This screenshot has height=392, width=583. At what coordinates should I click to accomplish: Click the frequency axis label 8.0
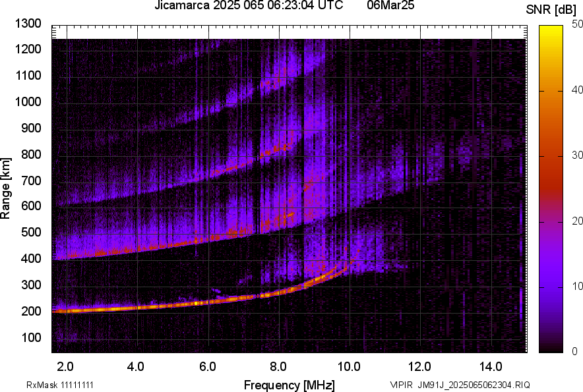tap(278, 367)
